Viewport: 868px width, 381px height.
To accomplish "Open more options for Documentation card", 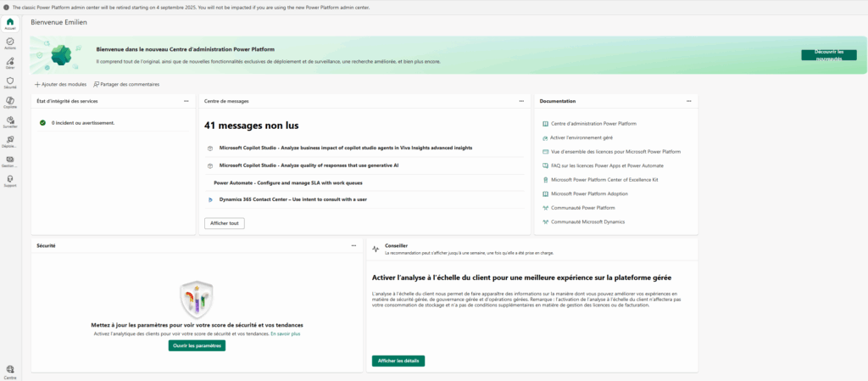I will pos(688,101).
